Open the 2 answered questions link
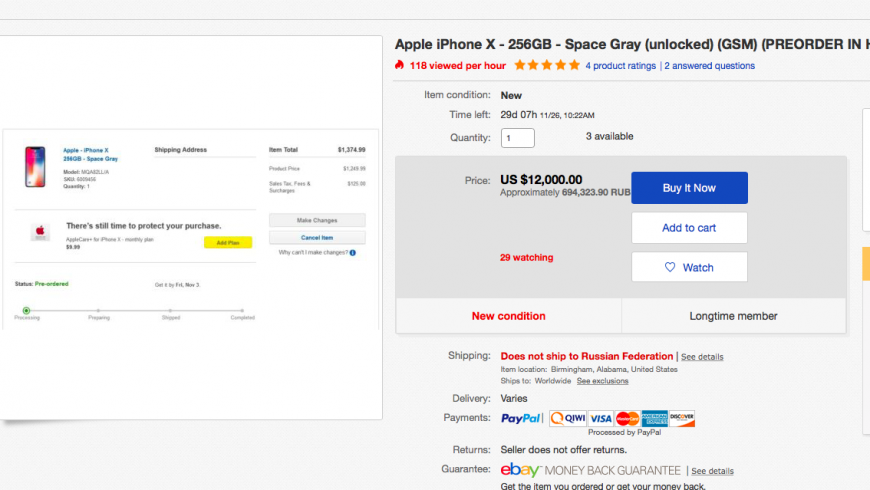The image size is (870, 490). 710,65
